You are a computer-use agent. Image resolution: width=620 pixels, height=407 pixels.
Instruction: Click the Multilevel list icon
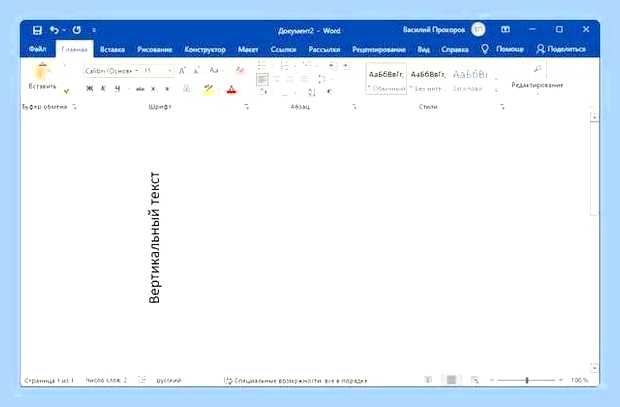(x=307, y=66)
